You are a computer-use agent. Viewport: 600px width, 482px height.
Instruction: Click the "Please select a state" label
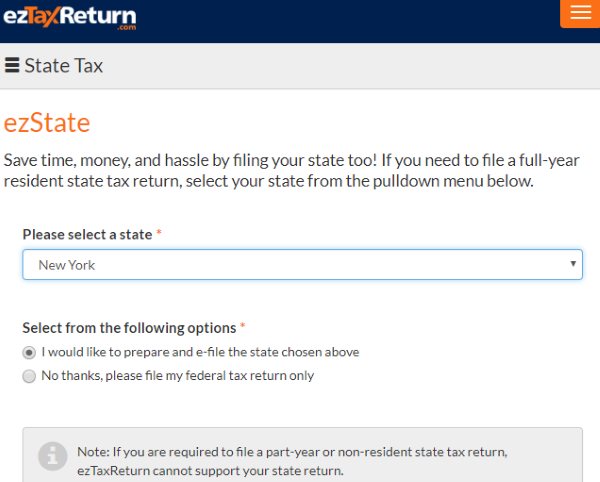87,235
